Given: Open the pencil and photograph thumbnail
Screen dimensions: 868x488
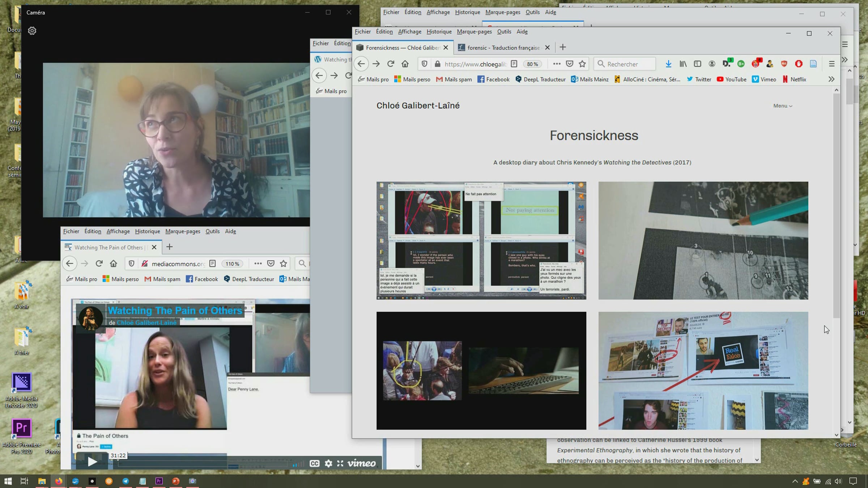Looking at the screenshot, I should [x=703, y=240].
